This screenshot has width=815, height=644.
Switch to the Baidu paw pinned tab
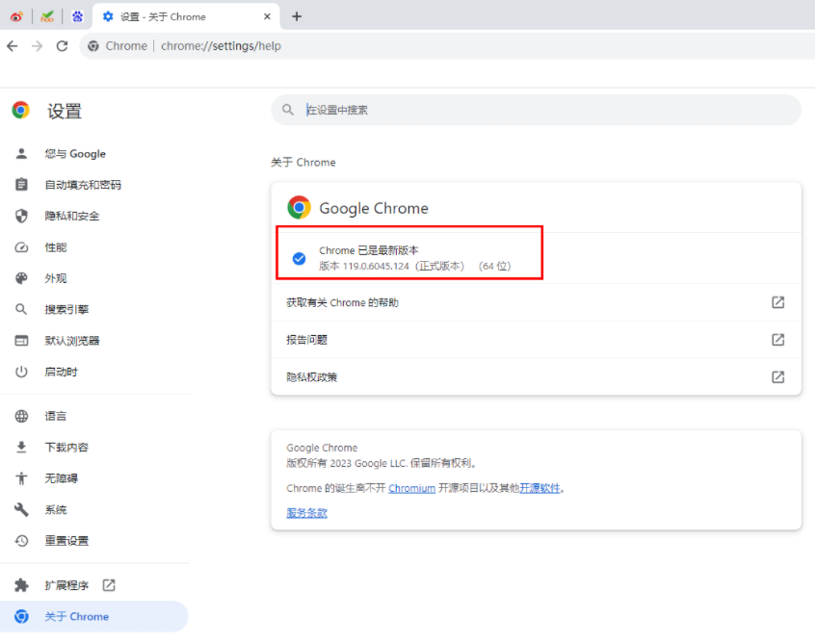tap(77, 16)
